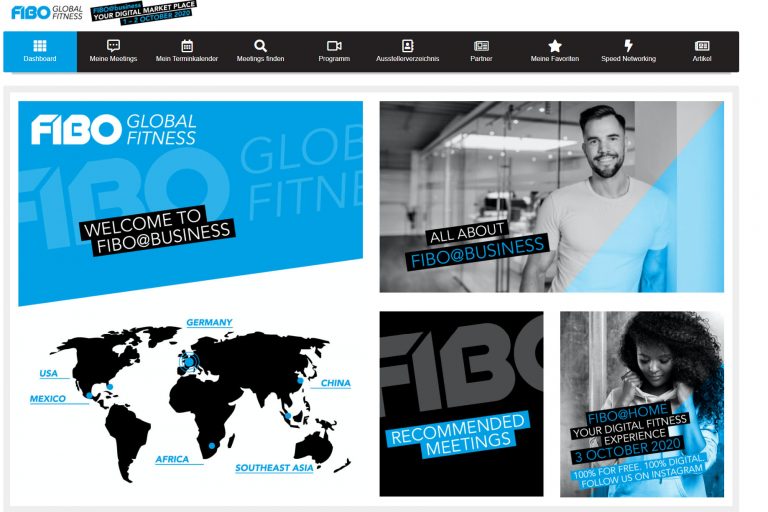Select the Ausstellerverzeichnis contact book icon

[x=407, y=46]
